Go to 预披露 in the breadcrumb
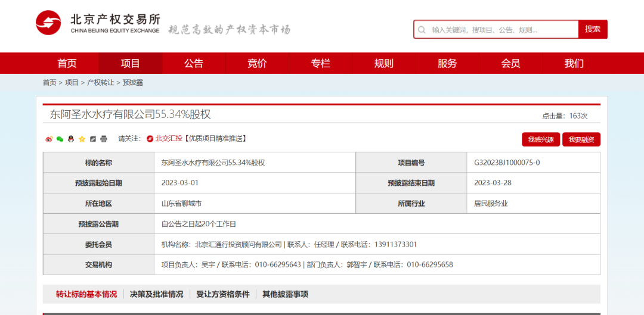Viewport: 644px width, 315px height. coord(132,82)
